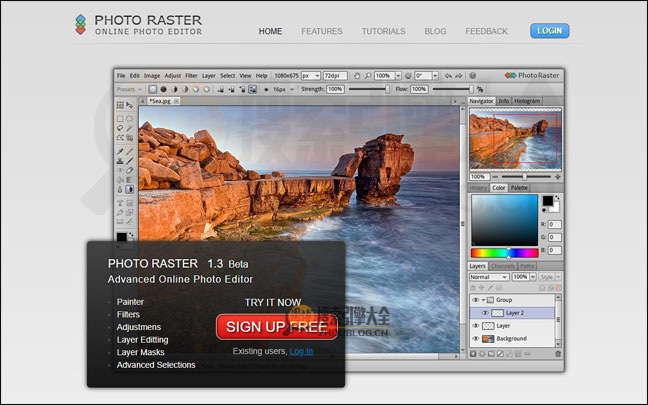This screenshot has height=405, width=648.
Task: Select the elliptical marquee tool
Action: (x=129, y=119)
